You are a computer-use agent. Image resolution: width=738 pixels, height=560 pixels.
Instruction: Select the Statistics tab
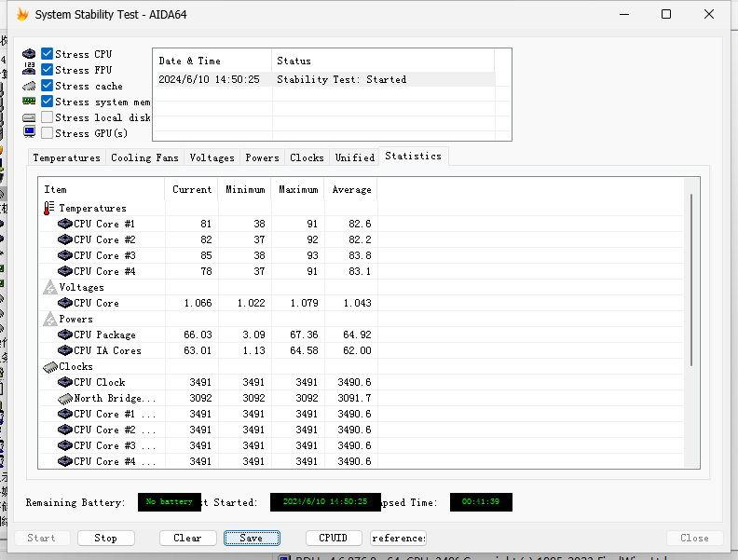click(x=413, y=156)
